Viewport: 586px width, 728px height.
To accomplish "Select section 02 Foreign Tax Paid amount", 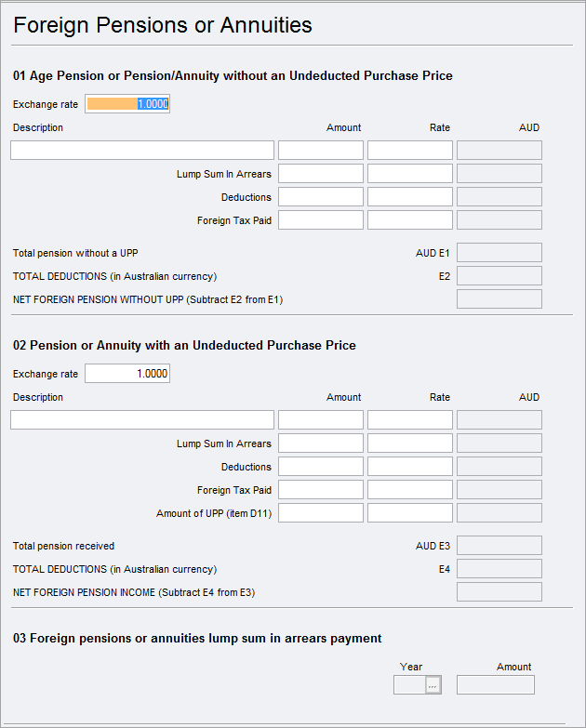I will tap(321, 490).
